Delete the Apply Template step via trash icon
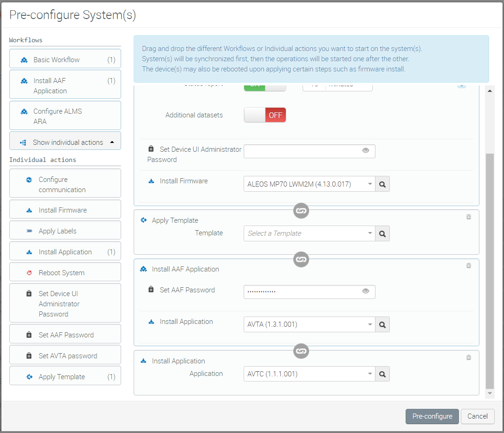Image resolution: width=504 pixels, height=433 pixels. (469, 217)
